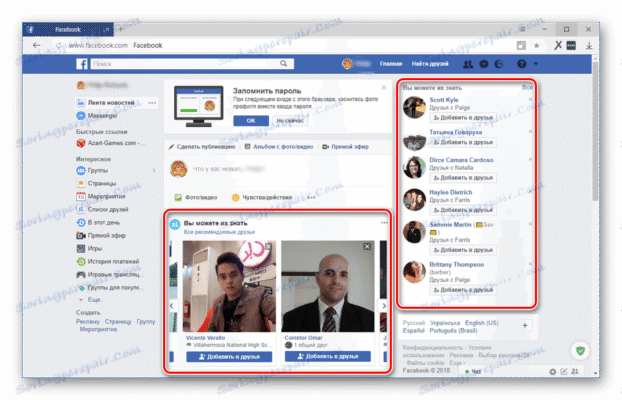
Task: Open browser downloads arrow icon
Action: tap(589, 46)
